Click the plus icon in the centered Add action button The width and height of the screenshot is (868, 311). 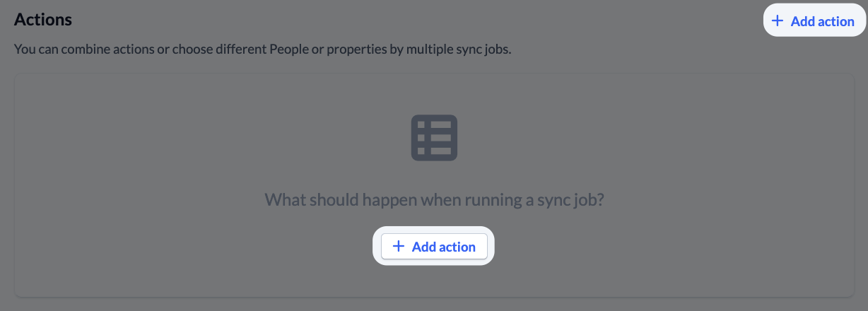click(x=399, y=247)
